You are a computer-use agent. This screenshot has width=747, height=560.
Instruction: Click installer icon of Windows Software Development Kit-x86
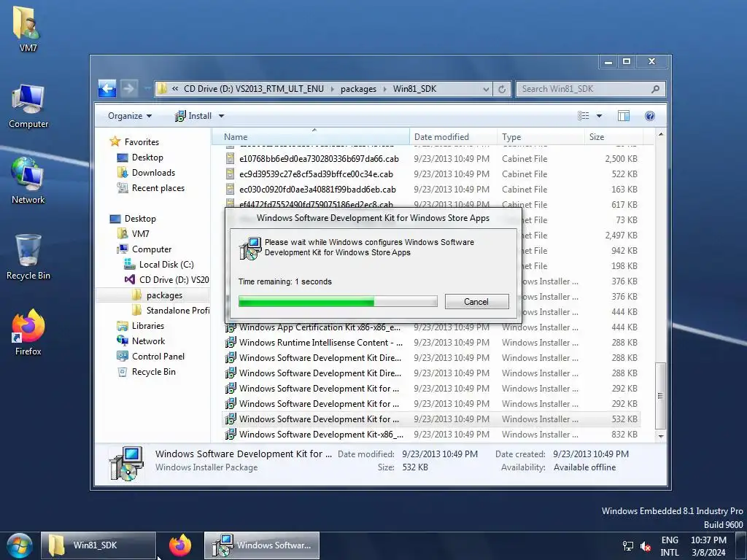(231, 435)
